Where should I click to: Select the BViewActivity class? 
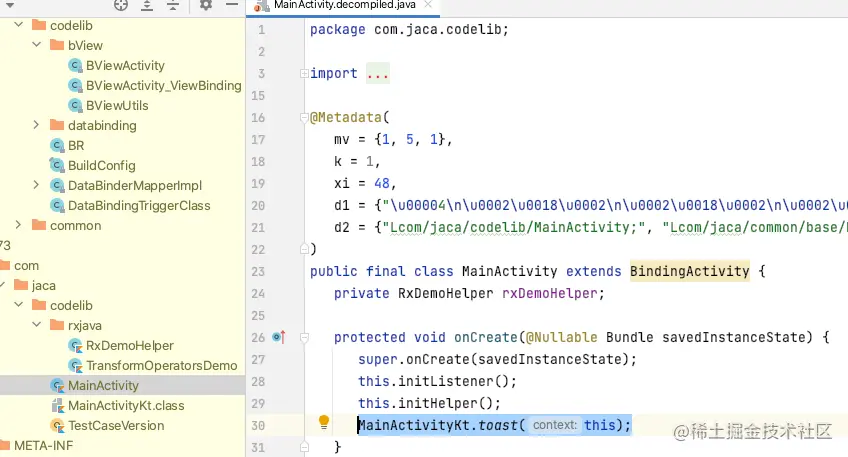[x=125, y=65]
